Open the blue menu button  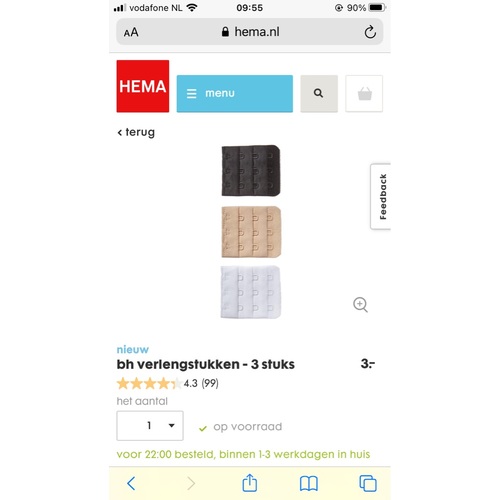coord(235,94)
